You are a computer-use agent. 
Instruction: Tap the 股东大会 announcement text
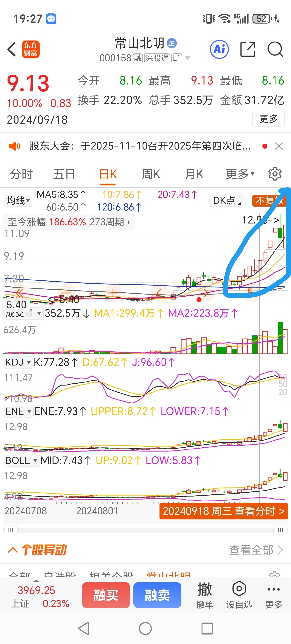140,146
